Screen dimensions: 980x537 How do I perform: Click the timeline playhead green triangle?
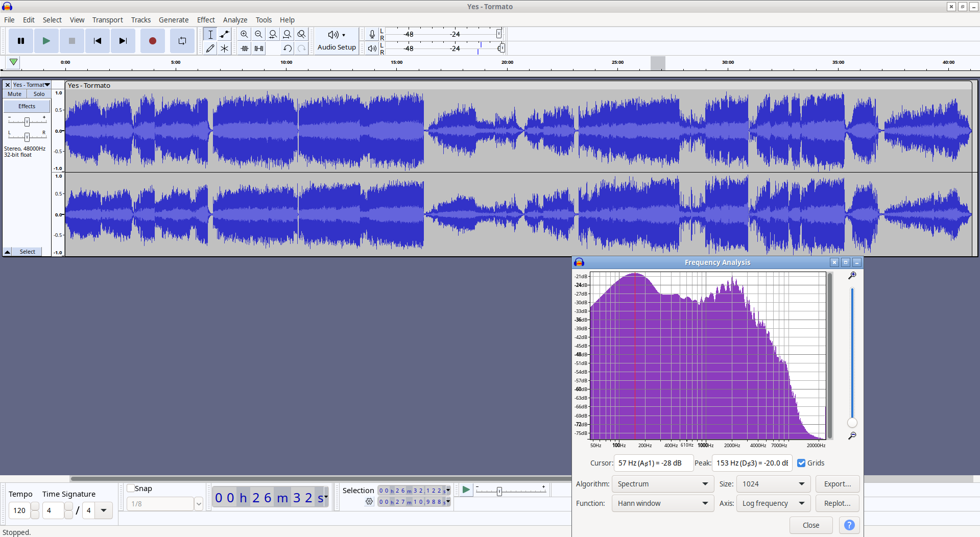(14, 62)
